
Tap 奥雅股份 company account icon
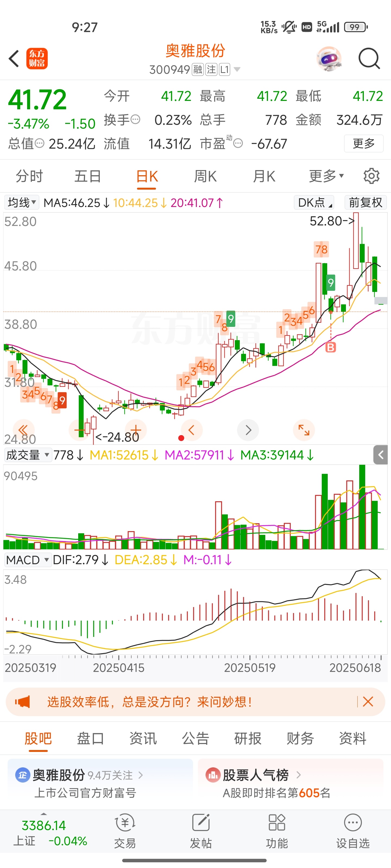(x=23, y=775)
